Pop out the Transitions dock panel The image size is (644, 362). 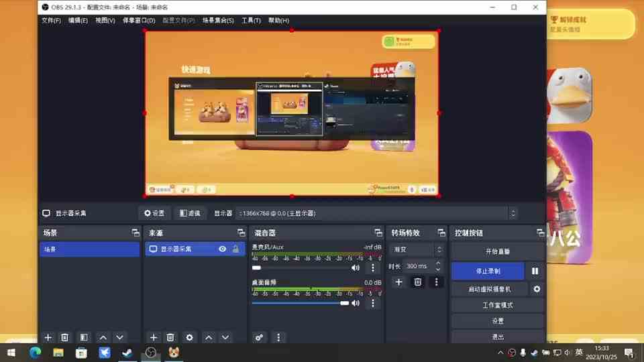click(x=441, y=233)
